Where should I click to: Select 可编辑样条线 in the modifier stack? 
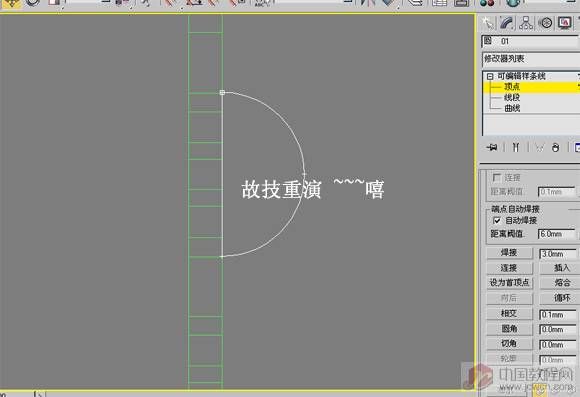click(x=521, y=76)
